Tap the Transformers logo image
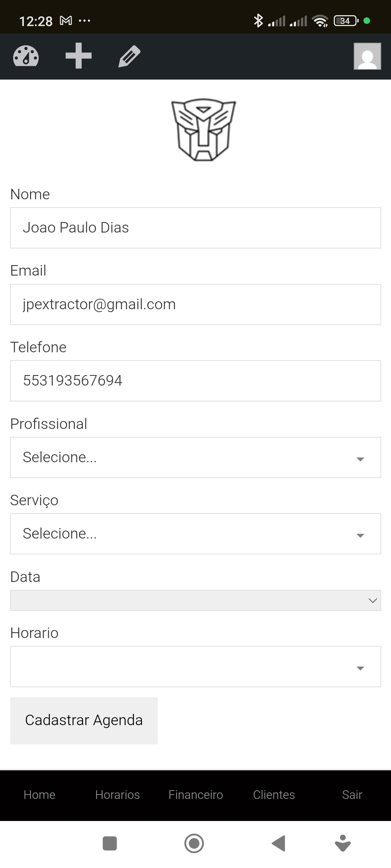391x868 pixels. point(203,129)
